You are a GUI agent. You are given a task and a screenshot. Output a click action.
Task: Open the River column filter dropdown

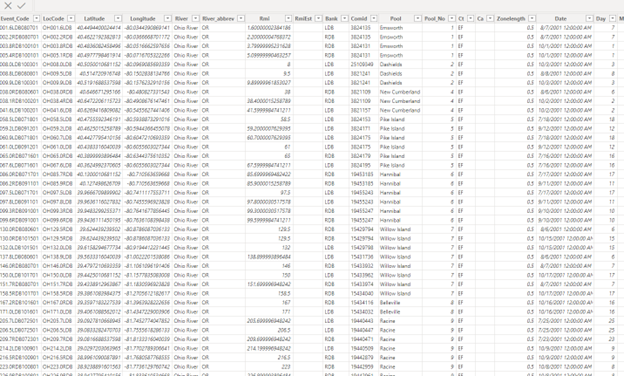pos(195,18)
